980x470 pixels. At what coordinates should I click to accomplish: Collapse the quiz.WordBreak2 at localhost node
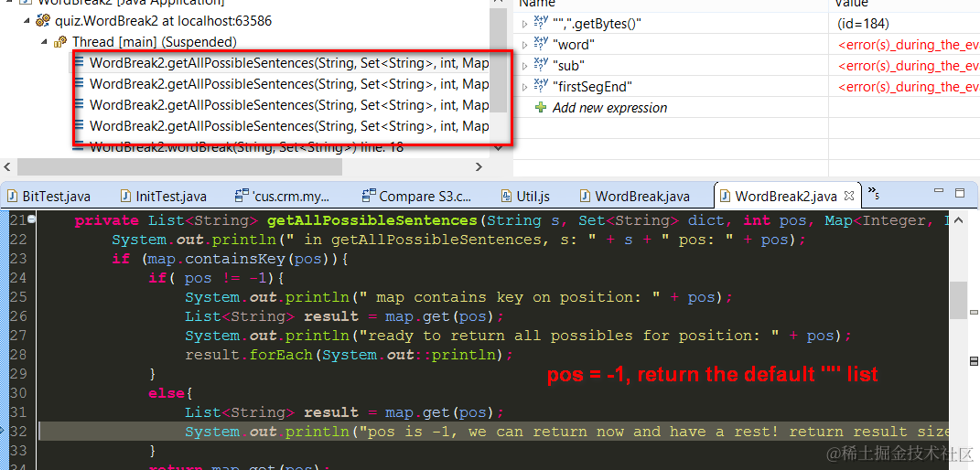[x=27, y=21]
